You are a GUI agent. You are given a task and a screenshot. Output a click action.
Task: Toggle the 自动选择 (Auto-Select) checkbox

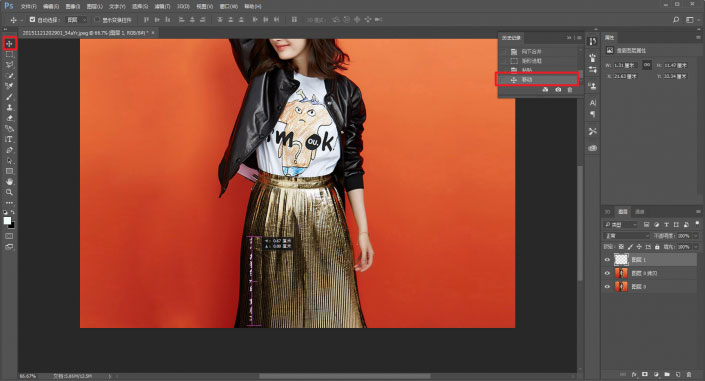[32, 20]
